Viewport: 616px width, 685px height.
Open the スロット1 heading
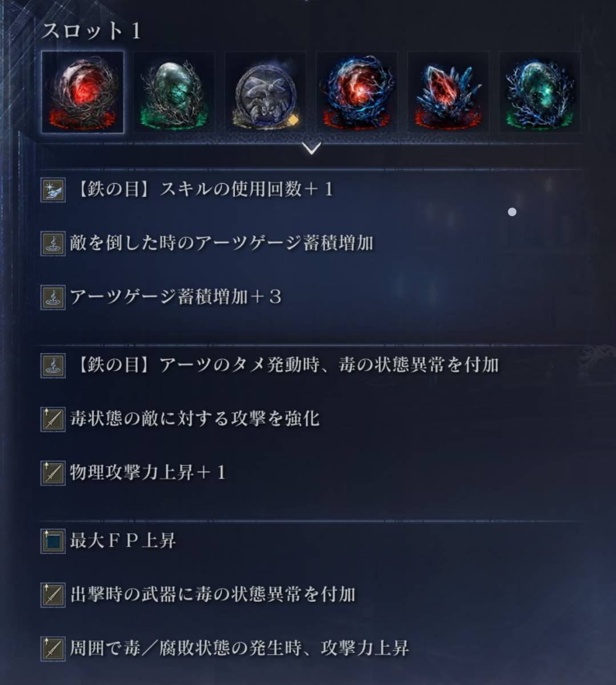coord(91,30)
